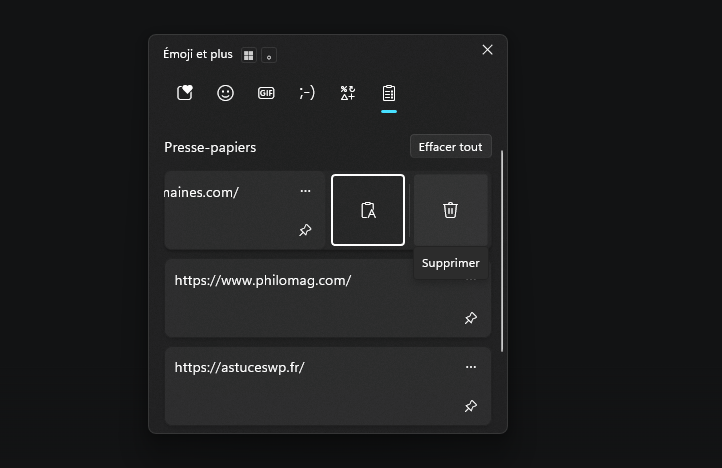Delete the first item with the trash icon
This screenshot has height=468, width=722.
pyautogui.click(x=450, y=210)
